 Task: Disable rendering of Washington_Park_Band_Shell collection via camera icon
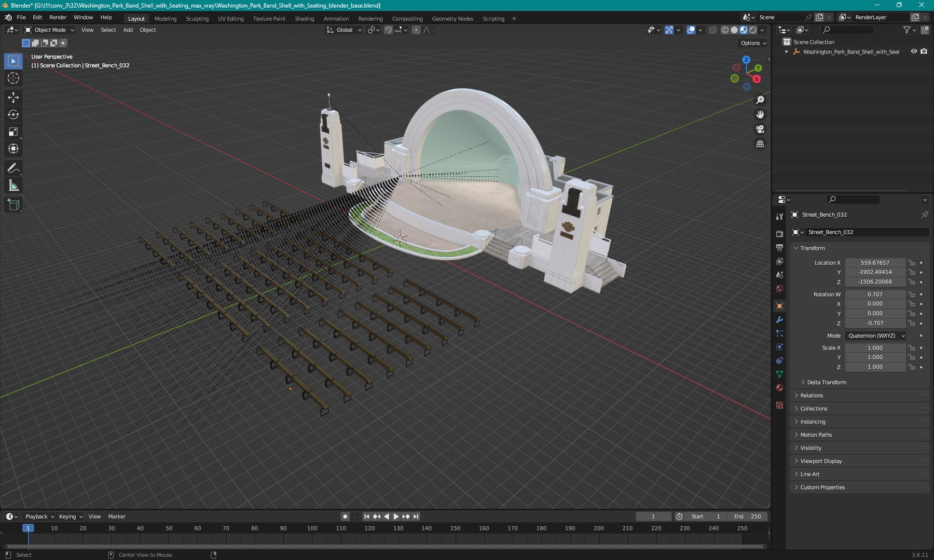(924, 51)
